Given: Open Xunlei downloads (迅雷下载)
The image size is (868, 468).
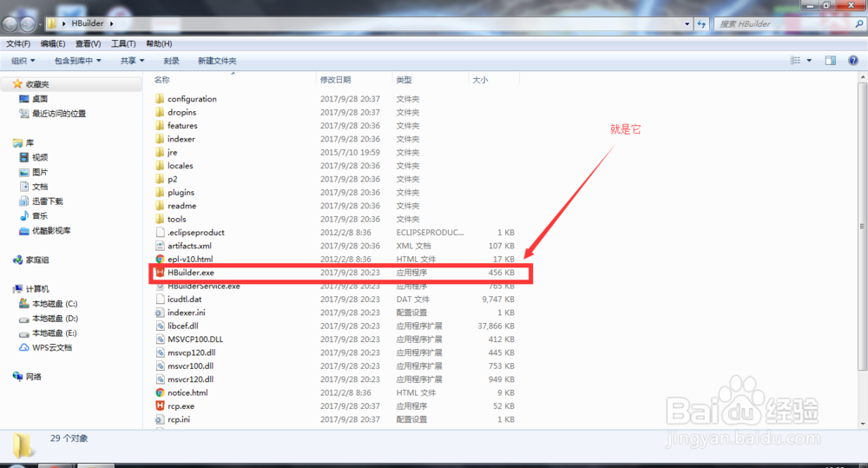Looking at the screenshot, I should click(41, 201).
